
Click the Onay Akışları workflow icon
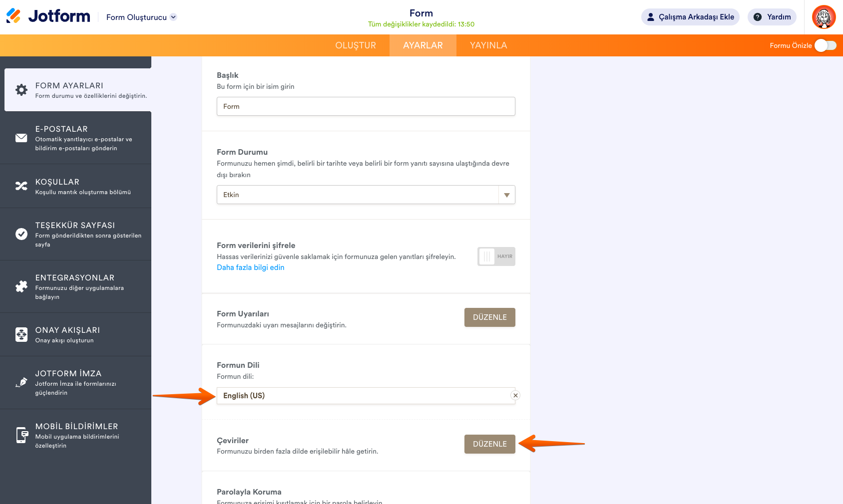[21, 334]
